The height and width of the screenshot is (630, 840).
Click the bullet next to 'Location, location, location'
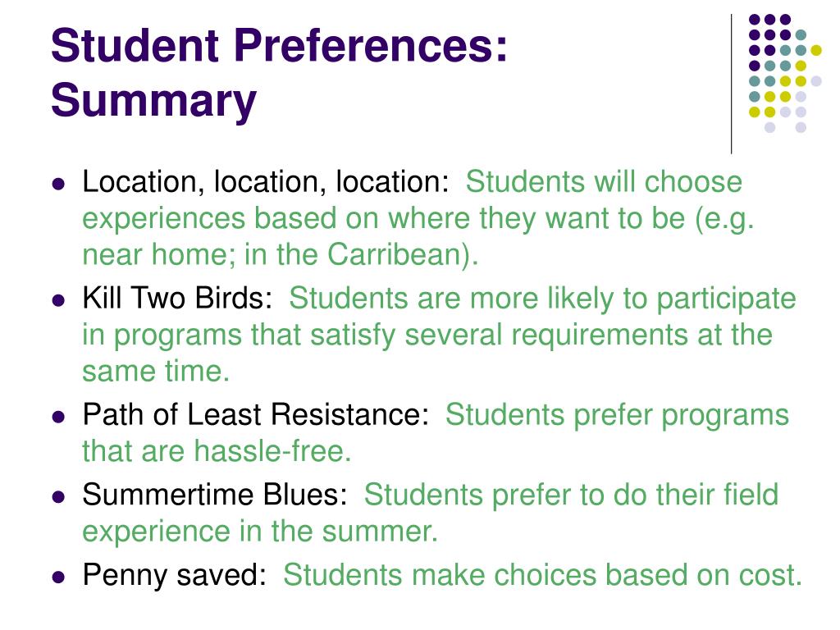coord(58,185)
